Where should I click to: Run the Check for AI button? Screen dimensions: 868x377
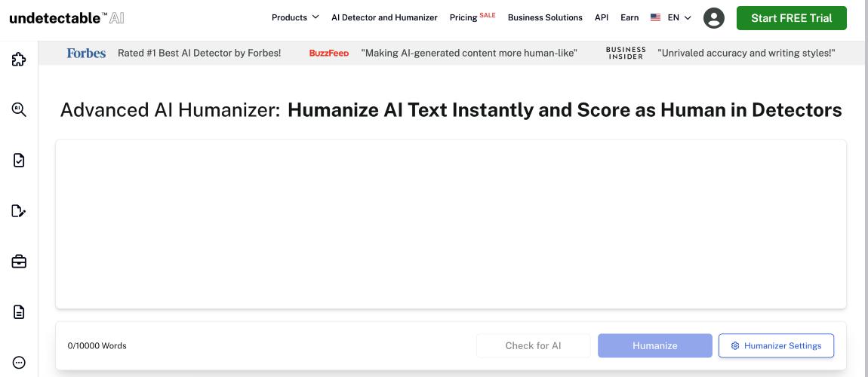533,345
